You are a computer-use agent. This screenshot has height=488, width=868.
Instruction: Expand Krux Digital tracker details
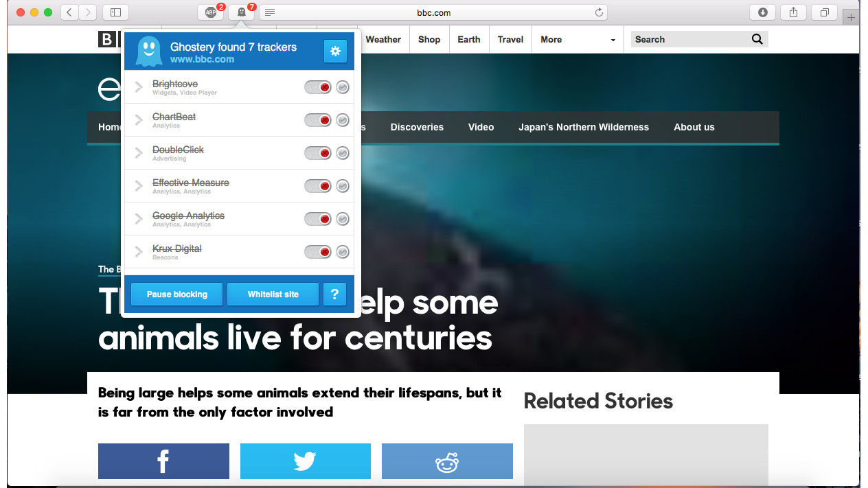[x=139, y=252]
